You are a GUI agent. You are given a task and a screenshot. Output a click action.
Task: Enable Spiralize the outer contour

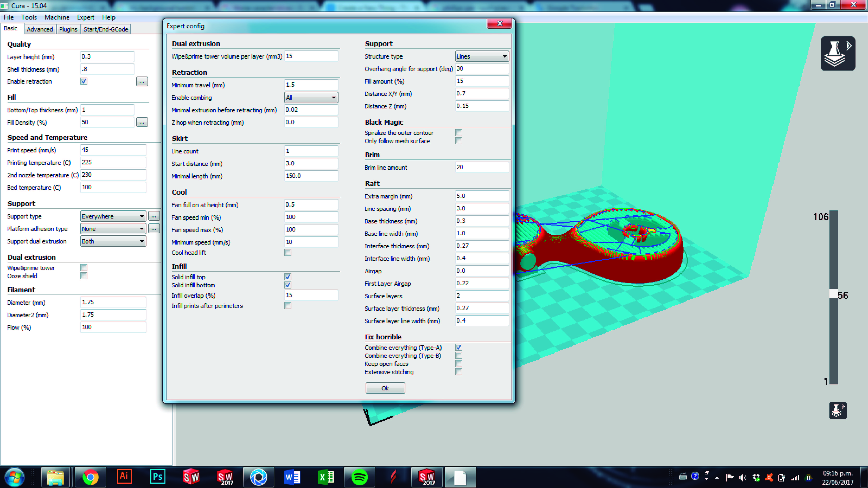(459, 133)
